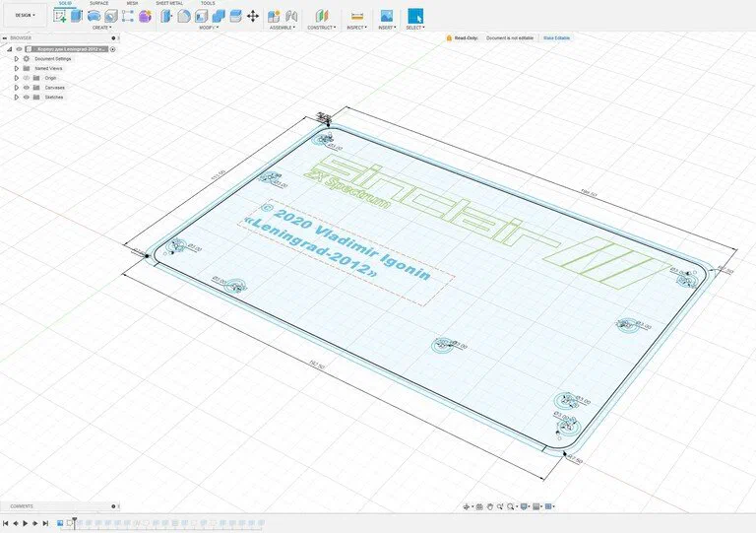The width and height of the screenshot is (756, 533).
Task: Click the timeline history marker
Action: tap(75, 521)
